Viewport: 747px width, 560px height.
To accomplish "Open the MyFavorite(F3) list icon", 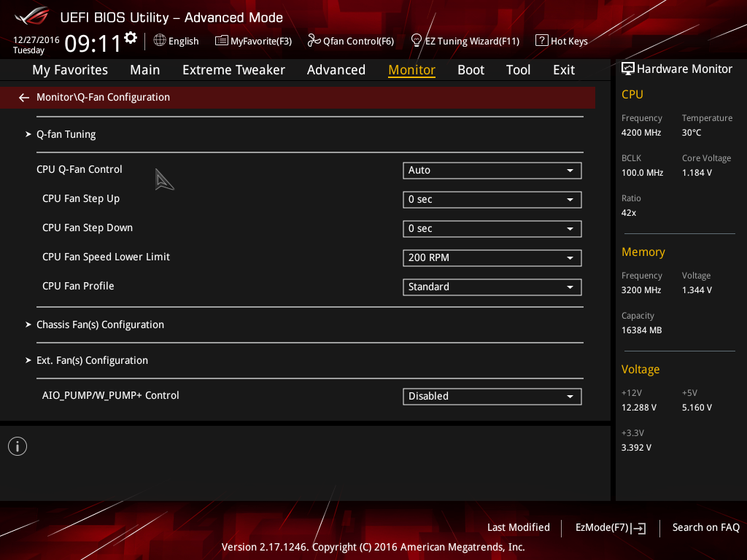I will click(x=221, y=41).
